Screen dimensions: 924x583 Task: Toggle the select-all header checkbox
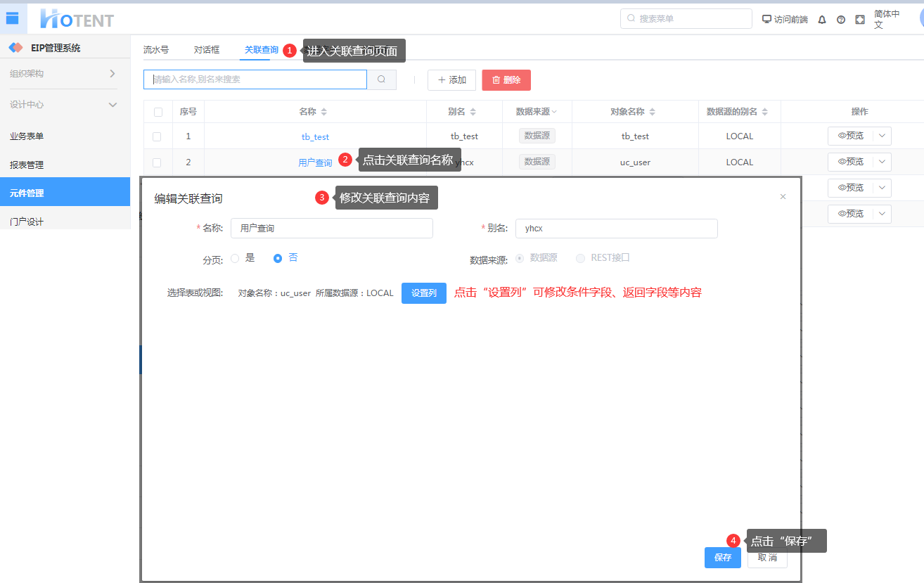click(158, 112)
